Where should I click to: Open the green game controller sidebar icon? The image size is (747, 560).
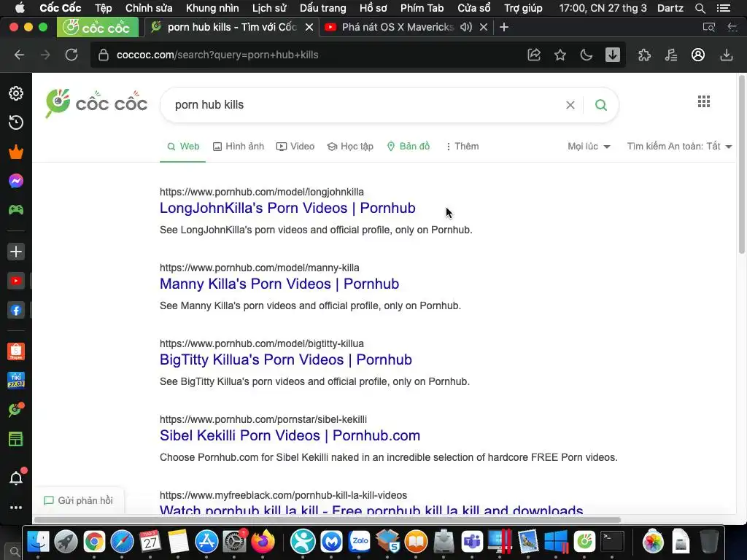click(x=16, y=210)
